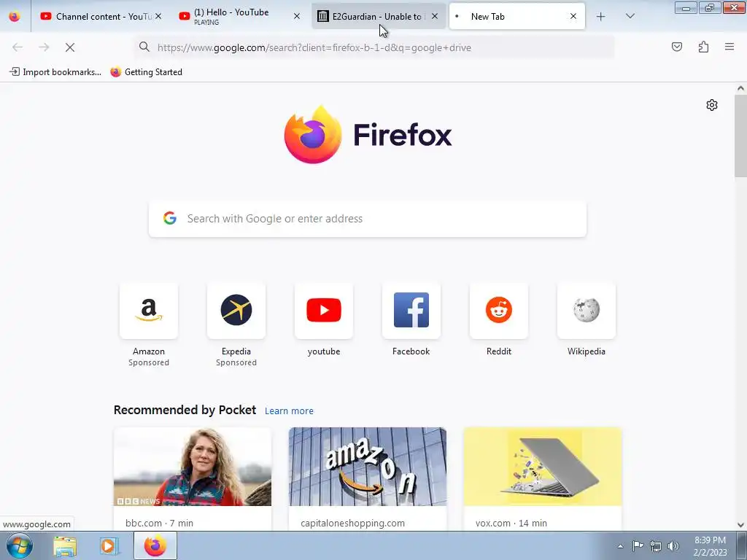Show hidden system tray icons
The width and height of the screenshot is (747, 560).
pos(620,546)
